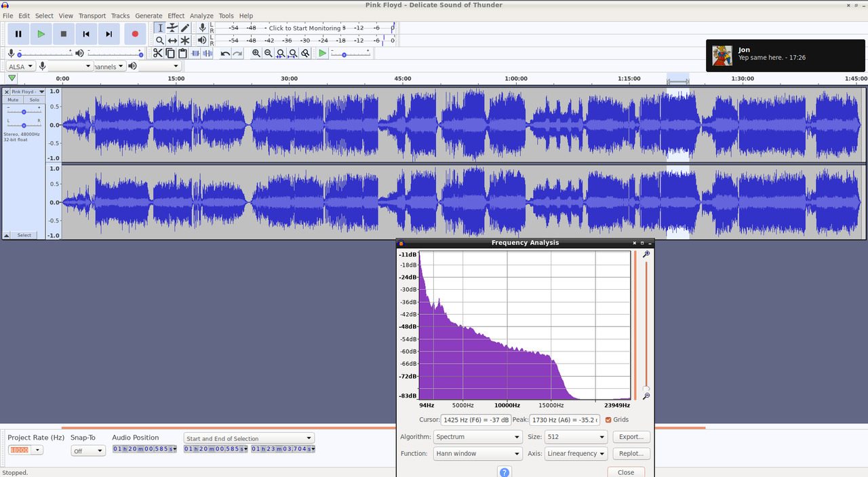This screenshot has height=477, width=868.
Task: Click the track Select button
Action: click(x=24, y=235)
